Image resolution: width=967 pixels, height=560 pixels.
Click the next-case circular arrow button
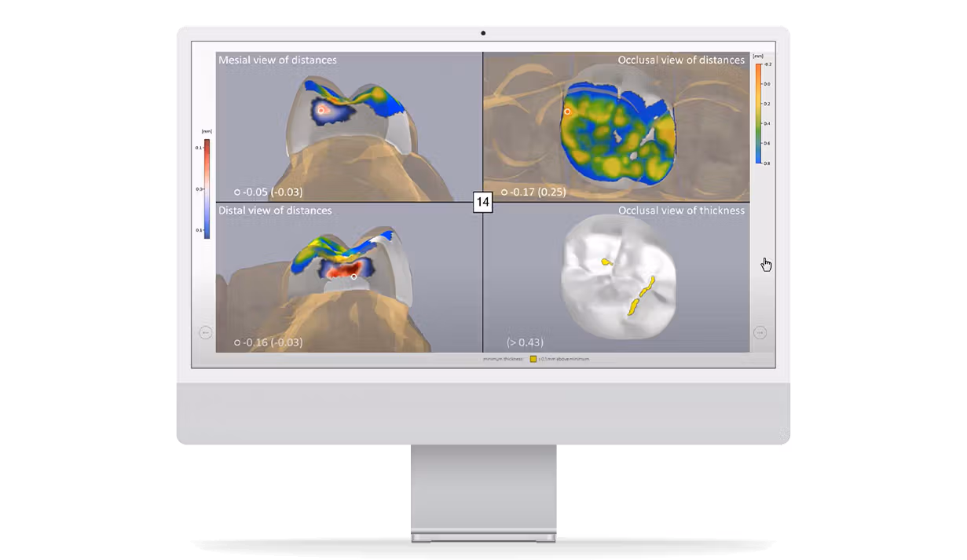click(760, 331)
